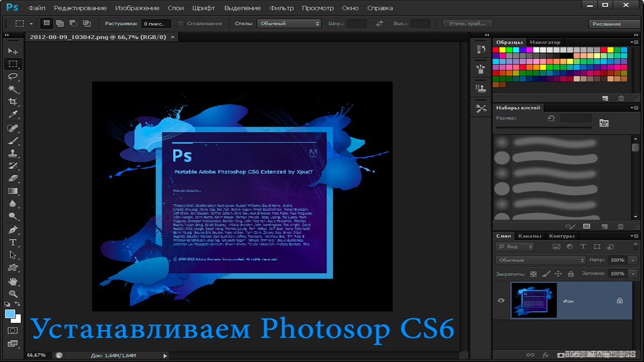644x362 pixels.
Task: Click the Растушевка feather input field
Action: click(x=156, y=24)
